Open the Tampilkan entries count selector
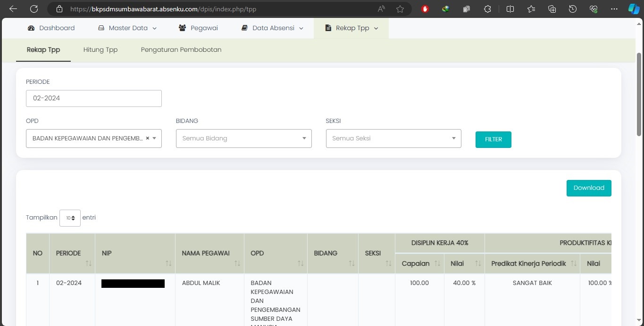Image resolution: width=644 pixels, height=326 pixels. (x=70, y=218)
